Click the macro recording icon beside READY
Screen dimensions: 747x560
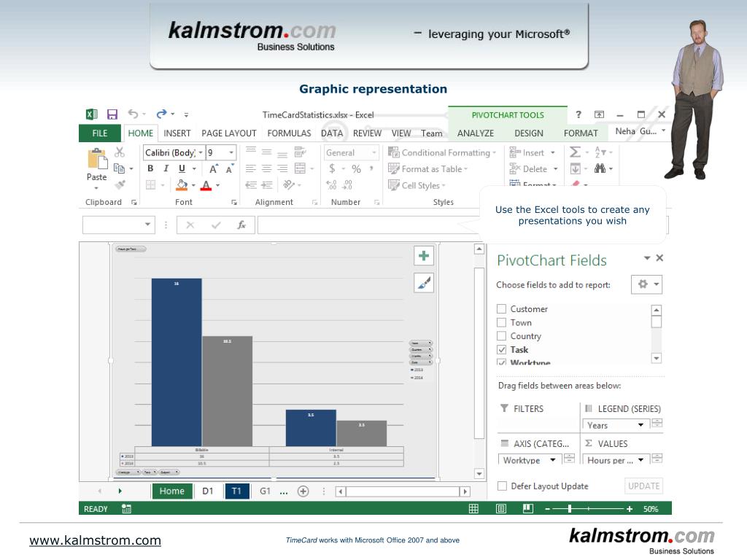[x=126, y=508]
